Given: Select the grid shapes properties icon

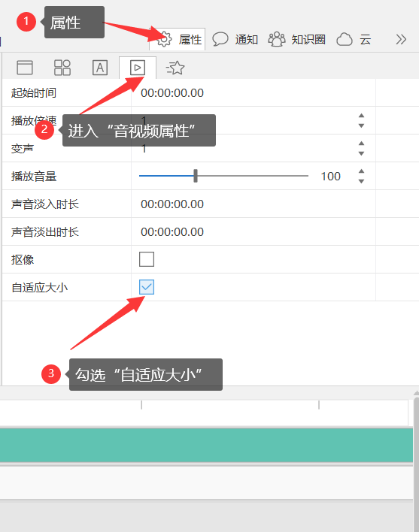Looking at the screenshot, I should (x=62, y=68).
